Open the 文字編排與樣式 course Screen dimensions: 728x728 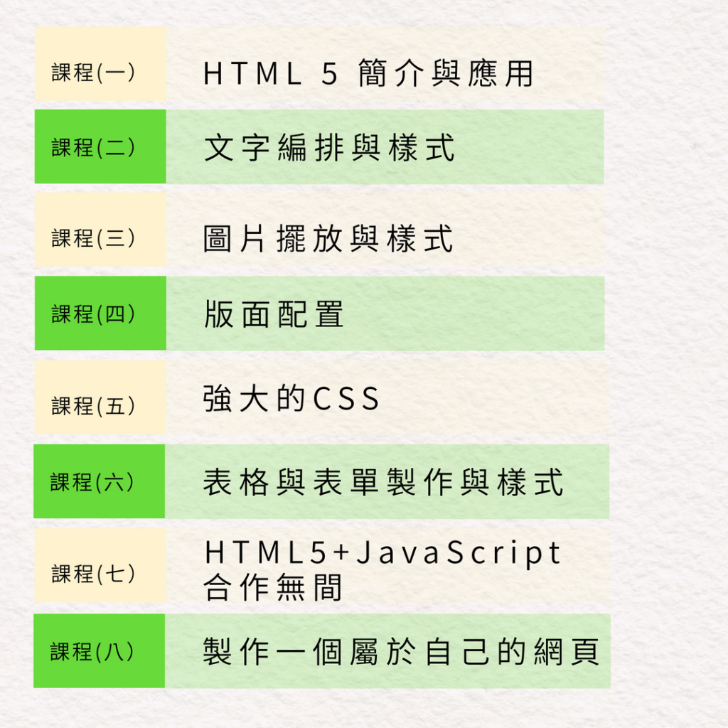coord(327,148)
